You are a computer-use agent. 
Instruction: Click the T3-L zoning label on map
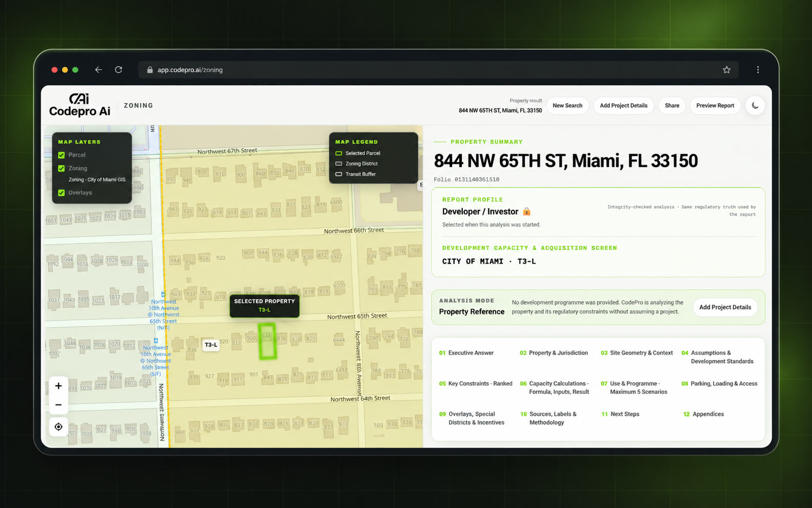point(211,345)
